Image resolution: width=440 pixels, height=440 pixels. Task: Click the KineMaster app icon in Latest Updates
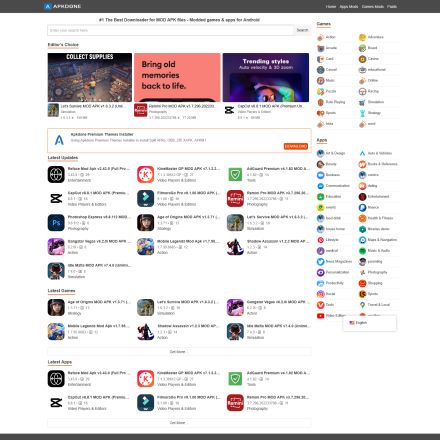click(x=145, y=174)
